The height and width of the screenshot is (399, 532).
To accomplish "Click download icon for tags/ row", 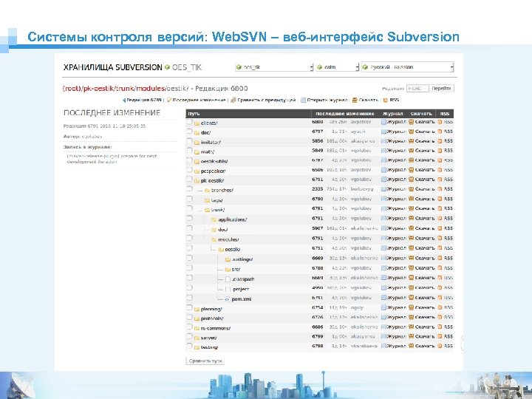I will coord(412,199).
